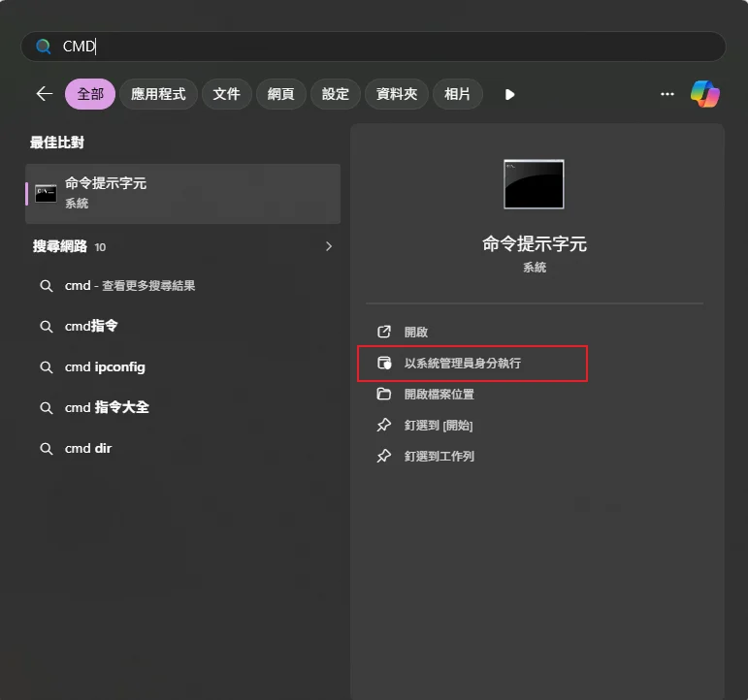Click the 搜尋網路 section header
This screenshot has height=700, width=748.
[60, 246]
